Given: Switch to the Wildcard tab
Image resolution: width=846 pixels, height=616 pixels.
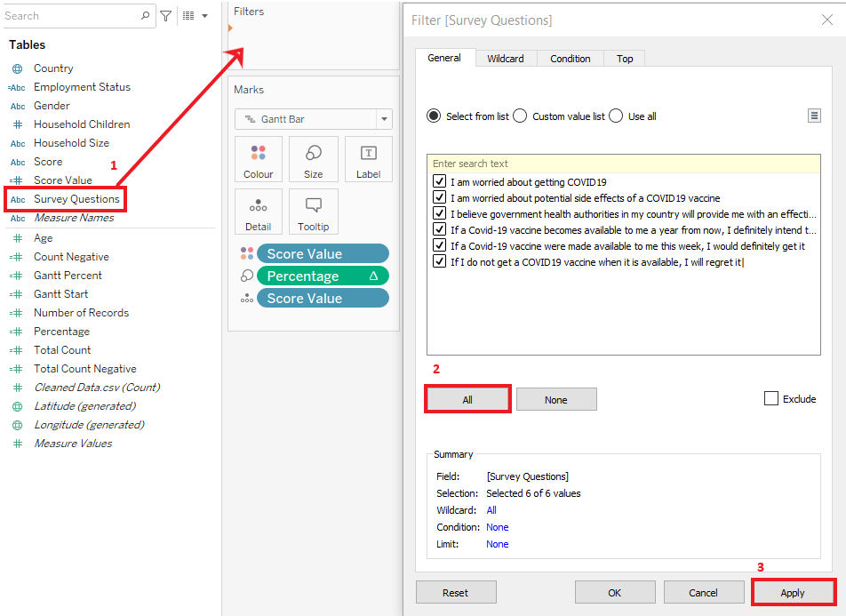Looking at the screenshot, I should pyautogui.click(x=506, y=59).
